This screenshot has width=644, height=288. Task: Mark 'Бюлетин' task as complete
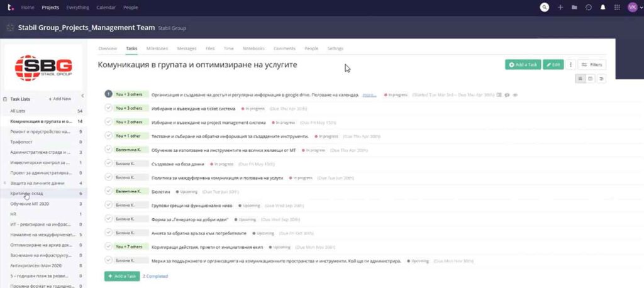108,191
